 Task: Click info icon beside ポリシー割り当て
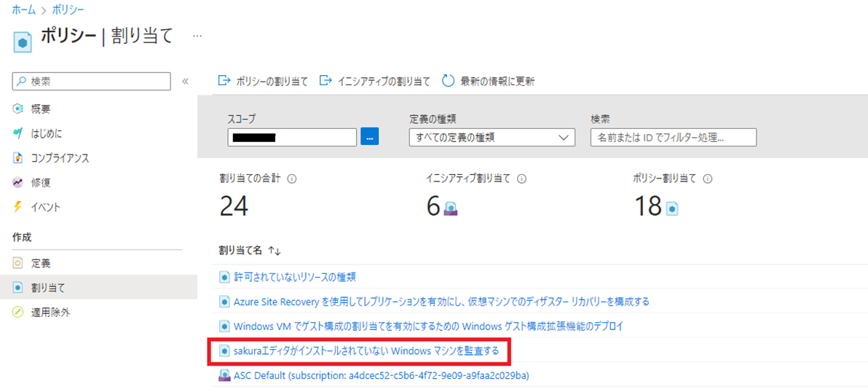click(x=708, y=179)
